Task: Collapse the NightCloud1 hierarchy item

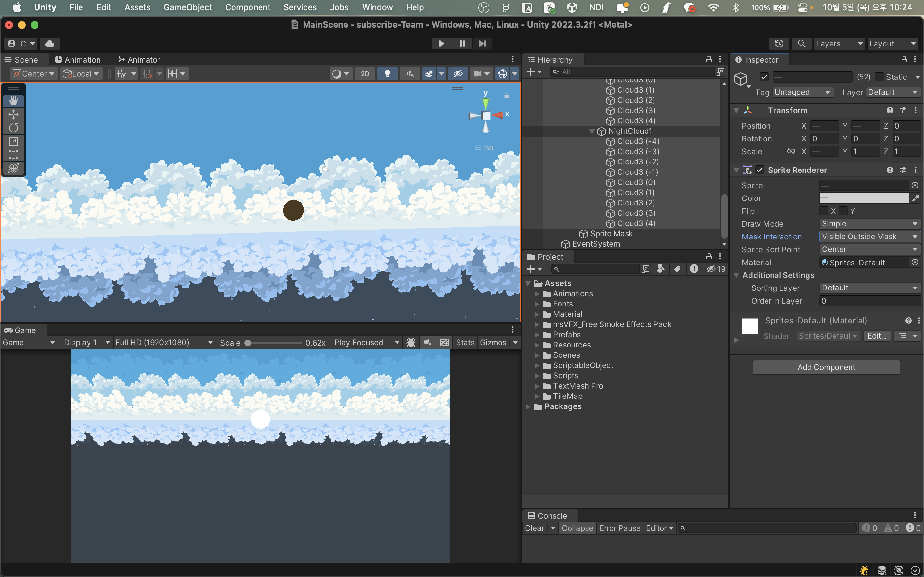Action: 592,131
